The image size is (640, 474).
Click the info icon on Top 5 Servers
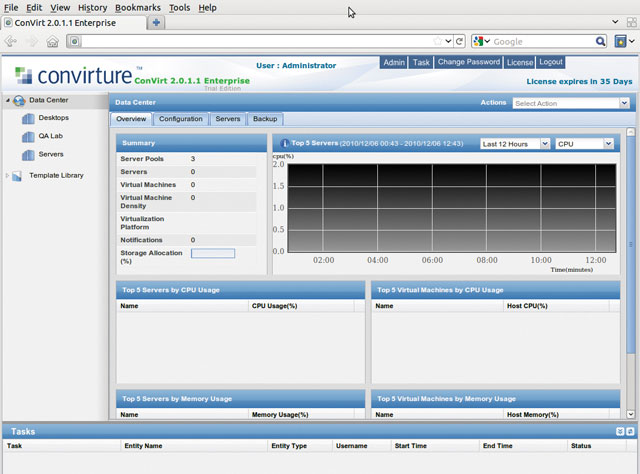tap(284, 143)
